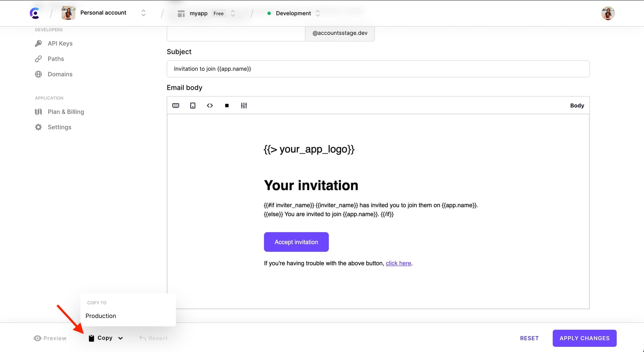
Task: Click the code editor icon in toolbar
Action: (x=210, y=105)
